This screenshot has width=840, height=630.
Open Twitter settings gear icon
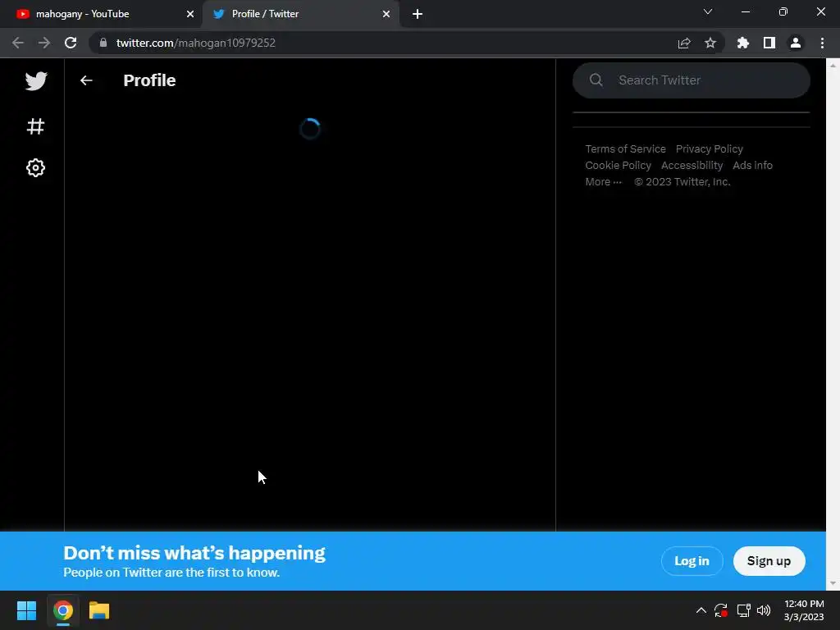pos(35,167)
